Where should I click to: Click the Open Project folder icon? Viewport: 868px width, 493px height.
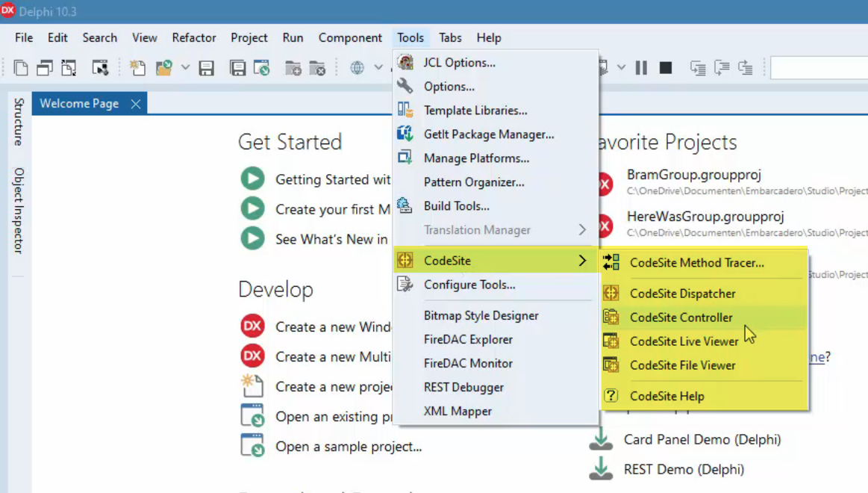164,67
